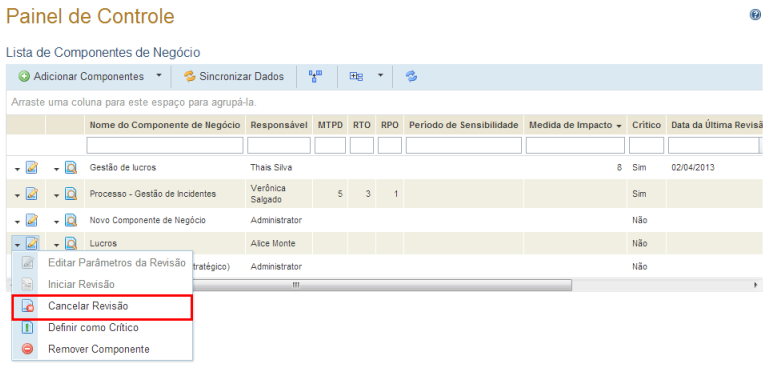Click view icon for Lucros row
This screenshot has height=367, width=768.
72,243
